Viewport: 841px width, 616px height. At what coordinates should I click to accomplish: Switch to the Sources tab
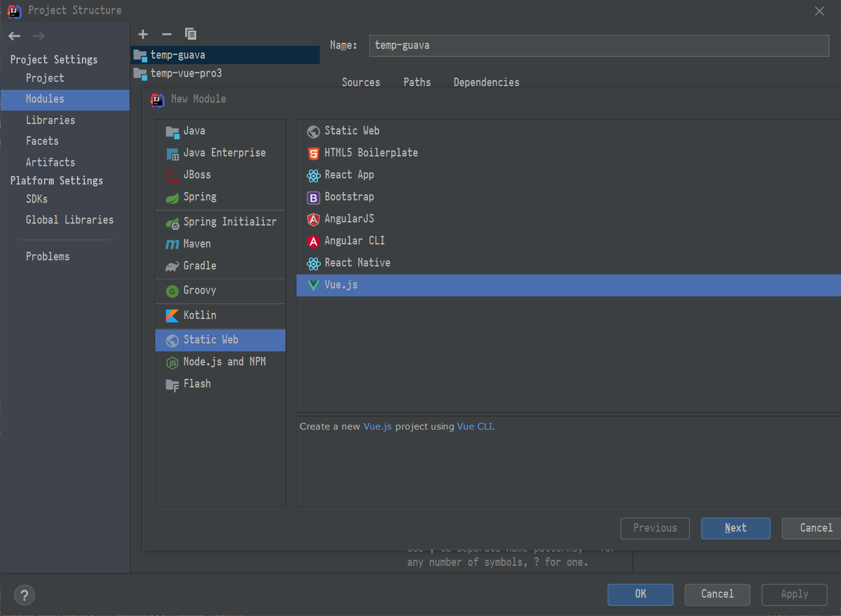(x=361, y=82)
